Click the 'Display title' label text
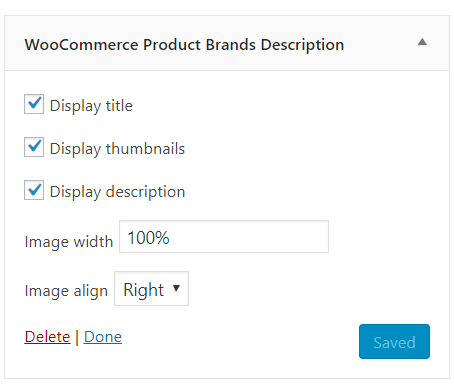This screenshot has height=392, width=454. click(x=91, y=106)
